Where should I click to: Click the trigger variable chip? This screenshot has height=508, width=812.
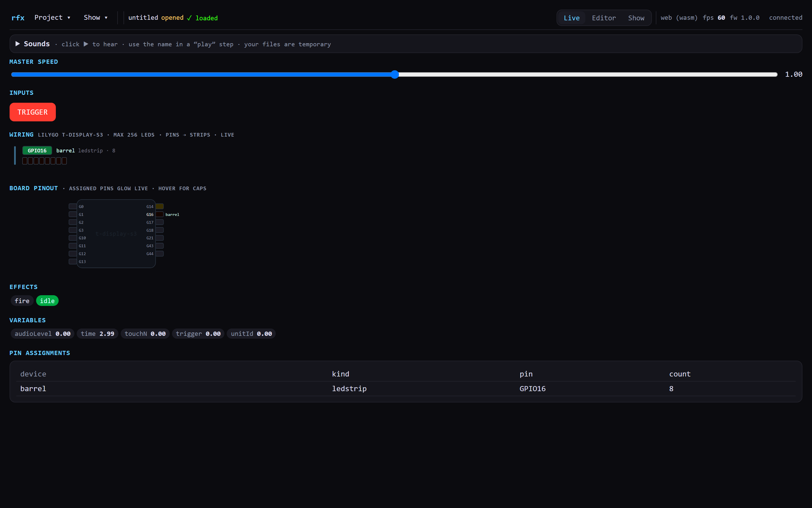(198, 334)
